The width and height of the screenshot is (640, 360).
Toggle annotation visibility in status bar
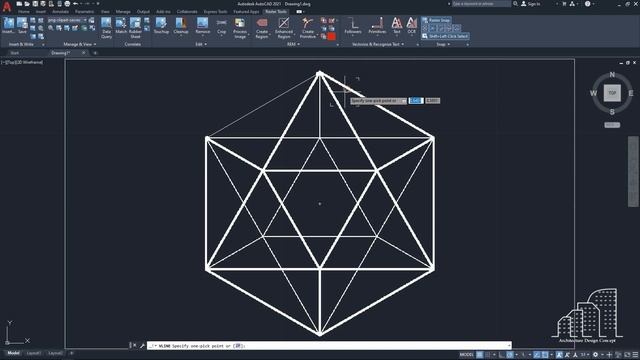[x=560, y=355]
